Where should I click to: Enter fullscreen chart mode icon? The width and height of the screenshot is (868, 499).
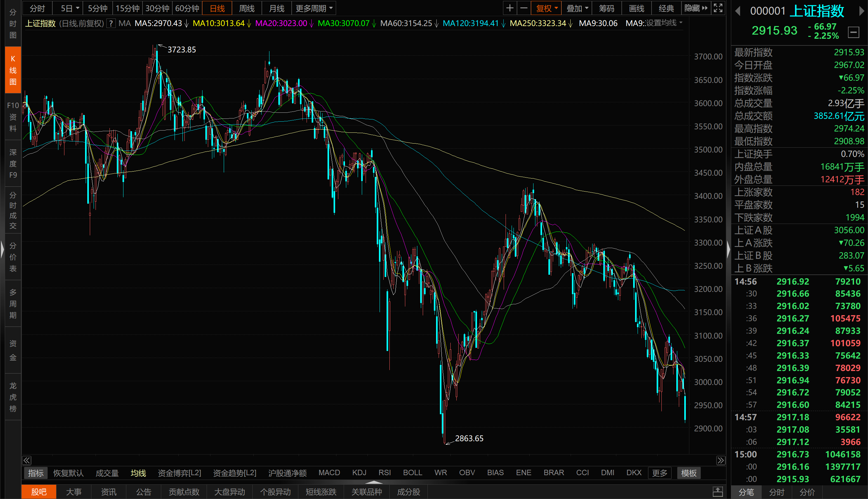point(718,8)
